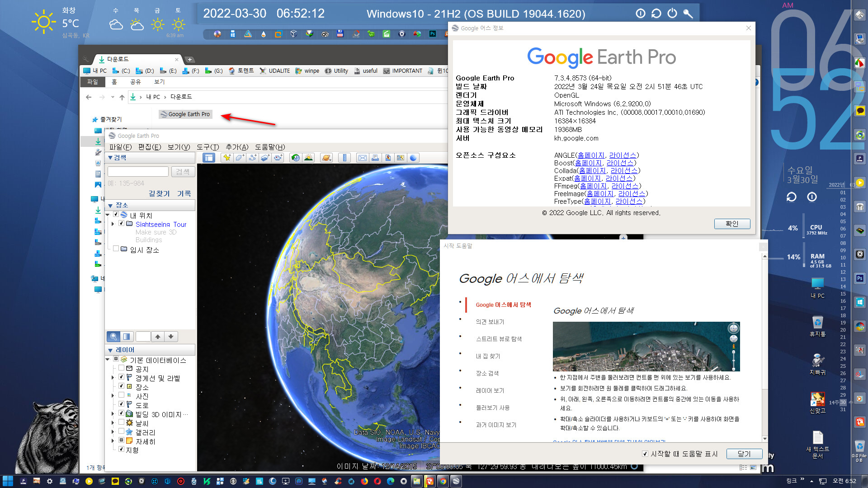The image size is (868, 488).
Task: Click the Google Earth help preview image
Action: tap(646, 347)
